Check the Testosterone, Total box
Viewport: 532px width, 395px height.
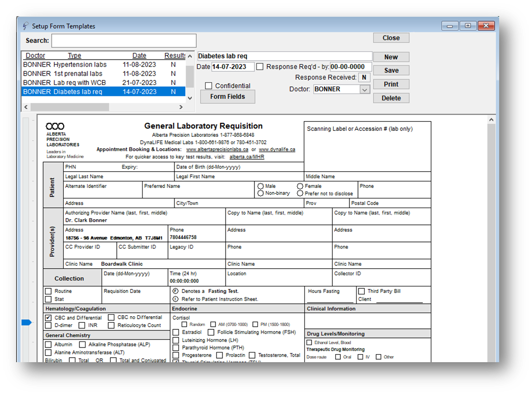pyautogui.click(x=252, y=356)
